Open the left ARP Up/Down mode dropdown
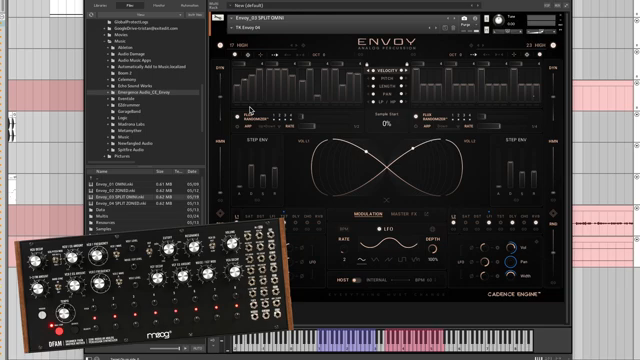The height and width of the screenshot is (360, 640). [x=269, y=127]
